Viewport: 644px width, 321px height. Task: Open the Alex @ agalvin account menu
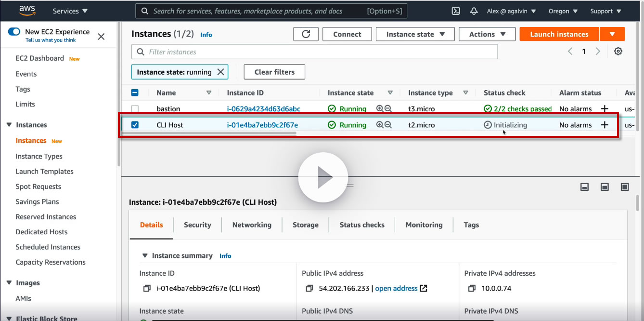coord(511,11)
